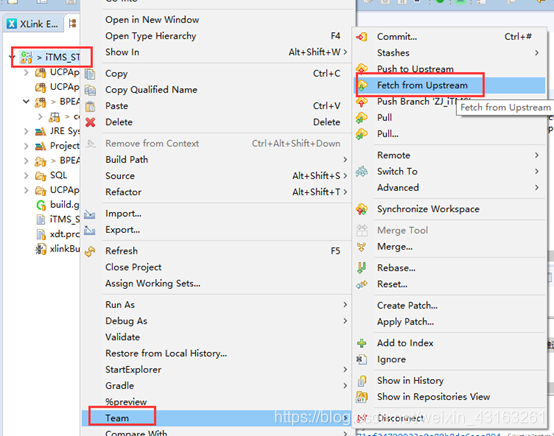This screenshot has width=554, height=436.
Task: Click the Disconnect icon
Action: coord(361,418)
